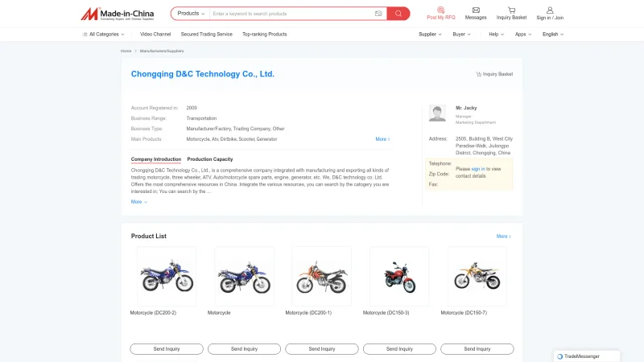This screenshot has height=362, width=644.
Task: Open the Products search type dropdown
Action: click(191, 14)
